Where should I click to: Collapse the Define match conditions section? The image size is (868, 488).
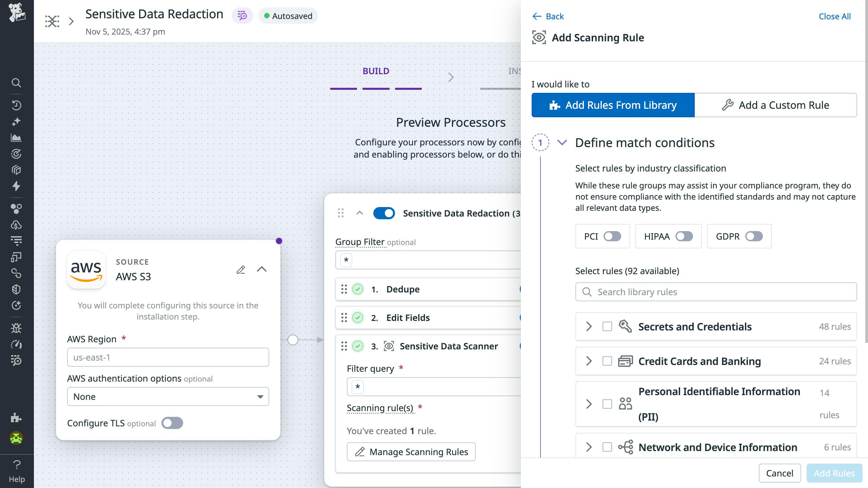(563, 143)
